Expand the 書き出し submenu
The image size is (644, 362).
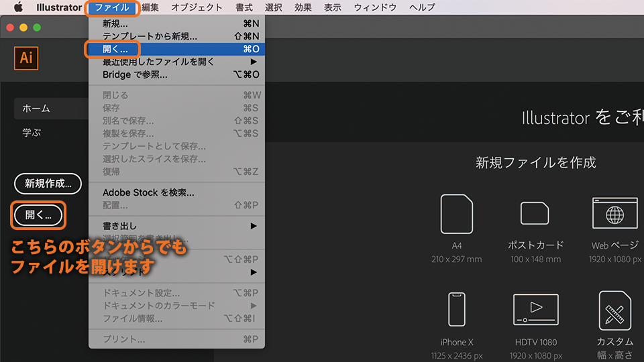pyautogui.click(x=176, y=226)
